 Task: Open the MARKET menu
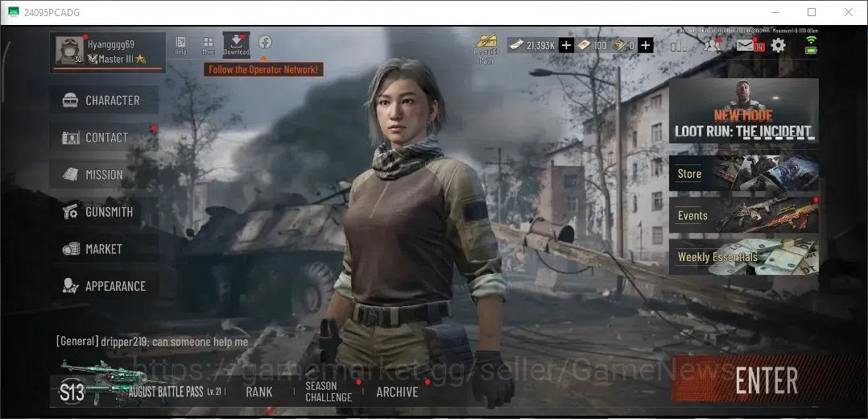click(x=104, y=249)
